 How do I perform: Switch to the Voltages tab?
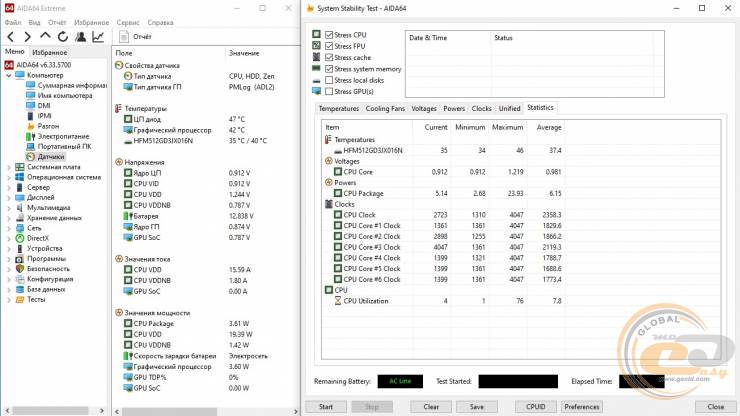[x=424, y=109]
